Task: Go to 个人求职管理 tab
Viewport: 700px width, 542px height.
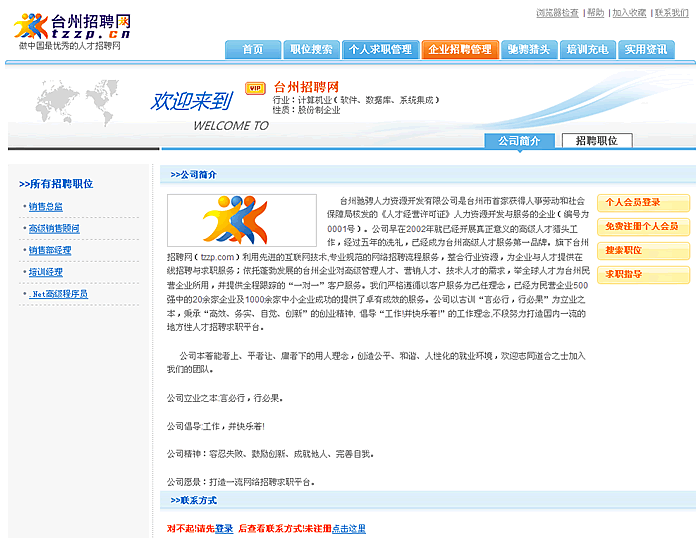Action: (x=379, y=50)
